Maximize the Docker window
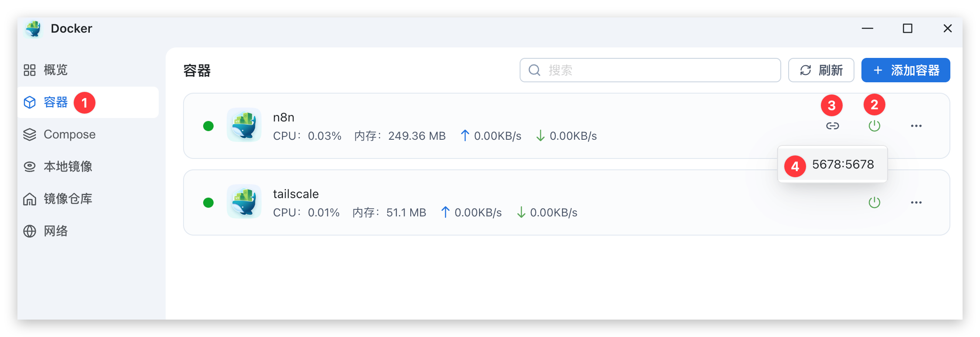This screenshot has height=337, width=980. 907,29
